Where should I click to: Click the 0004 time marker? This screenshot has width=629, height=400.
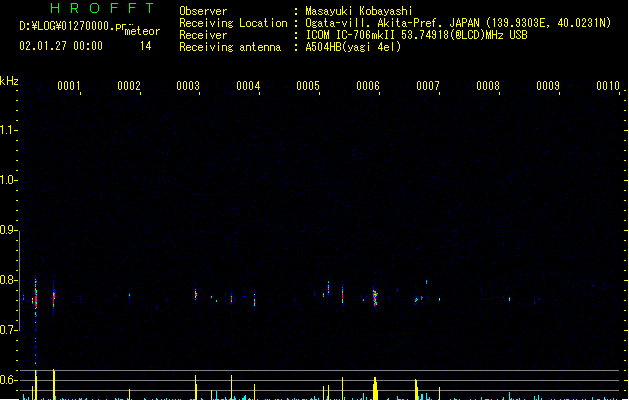pyautogui.click(x=248, y=86)
